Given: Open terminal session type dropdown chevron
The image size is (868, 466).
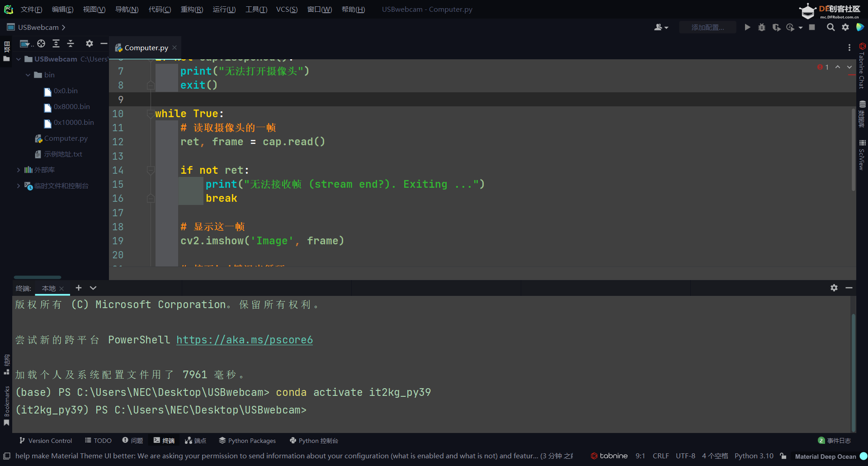Looking at the screenshot, I should pos(93,288).
